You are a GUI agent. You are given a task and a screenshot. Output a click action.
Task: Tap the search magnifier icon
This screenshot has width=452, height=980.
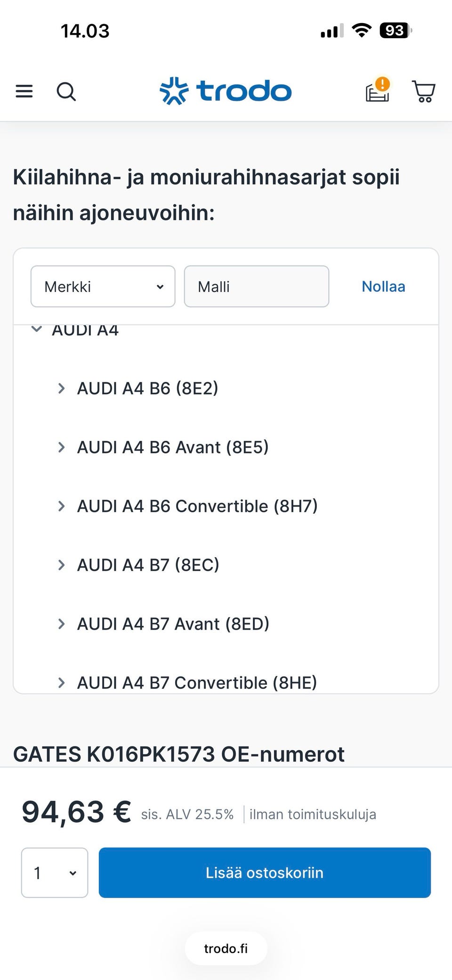tap(66, 91)
